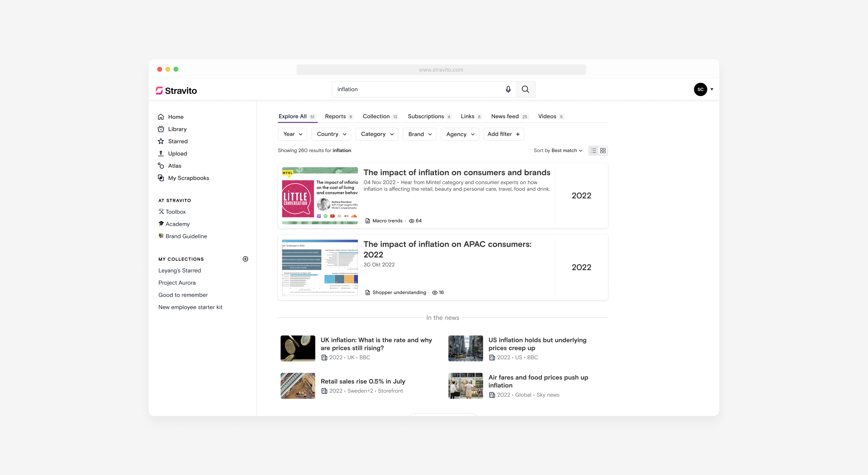Open the Agency filter dropdown
868x475 pixels.
pyautogui.click(x=460, y=134)
